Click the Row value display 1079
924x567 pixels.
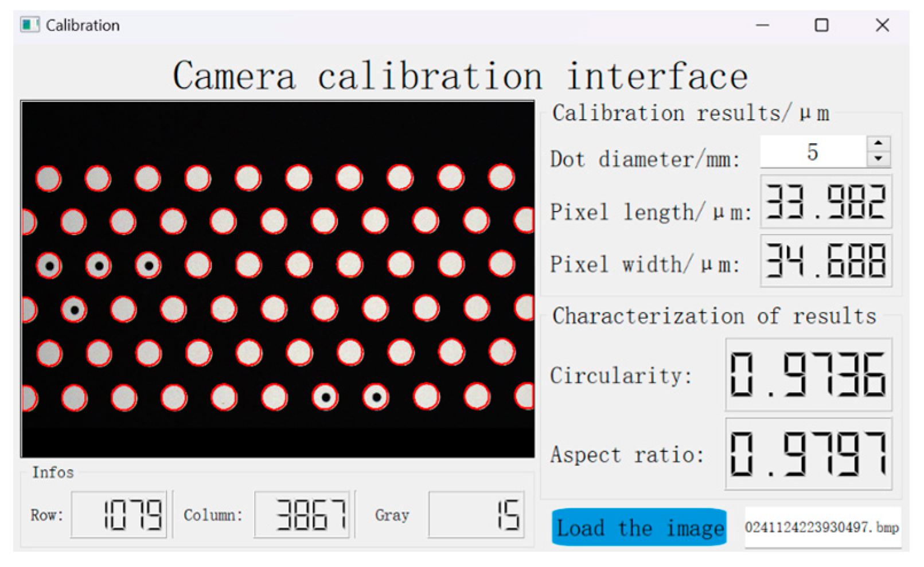[x=119, y=514]
